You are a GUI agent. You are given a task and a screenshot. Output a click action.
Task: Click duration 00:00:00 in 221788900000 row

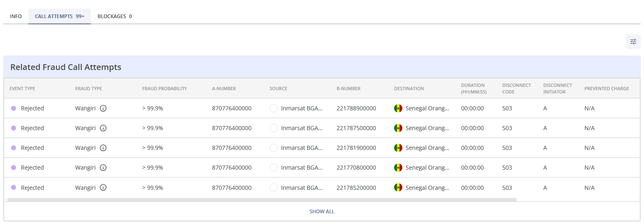point(473,108)
